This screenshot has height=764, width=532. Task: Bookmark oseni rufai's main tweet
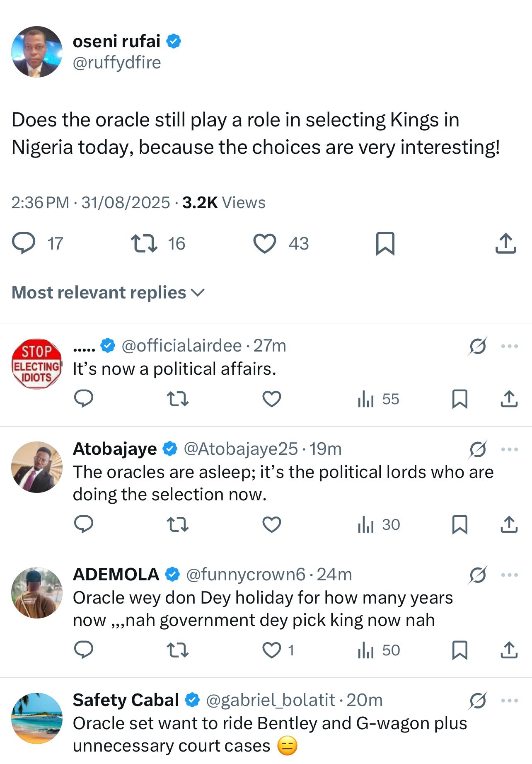click(385, 243)
